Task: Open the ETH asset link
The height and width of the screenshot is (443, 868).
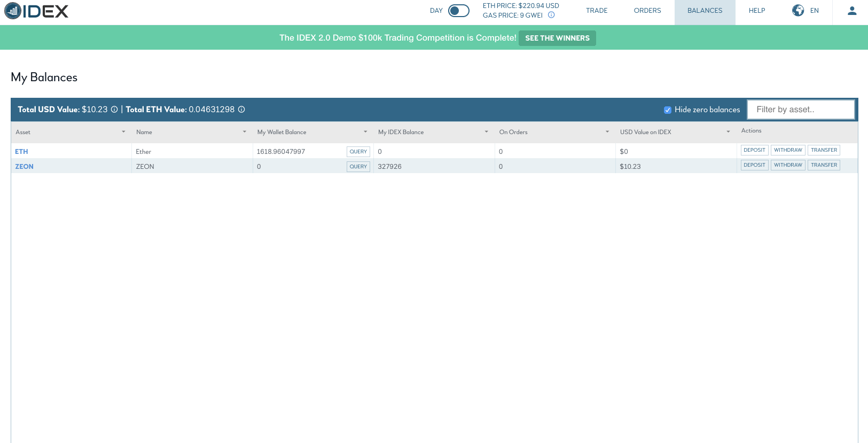Action: (x=21, y=152)
